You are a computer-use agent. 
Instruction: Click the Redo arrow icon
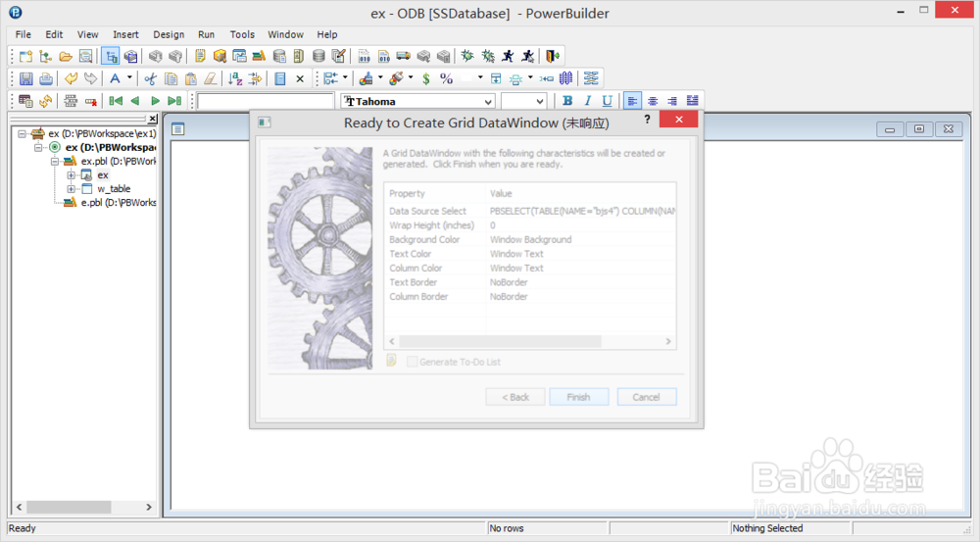point(90,78)
